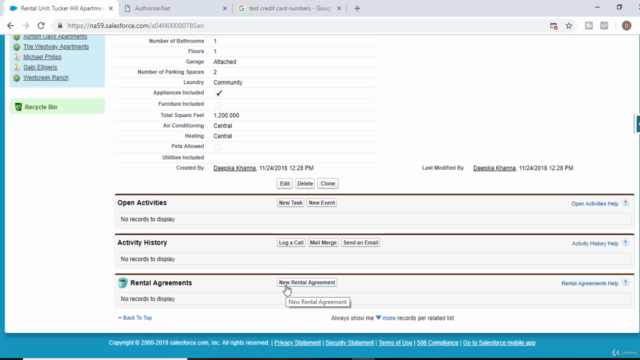
Task: Click the Back To Top link
Action: click(137, 318)
